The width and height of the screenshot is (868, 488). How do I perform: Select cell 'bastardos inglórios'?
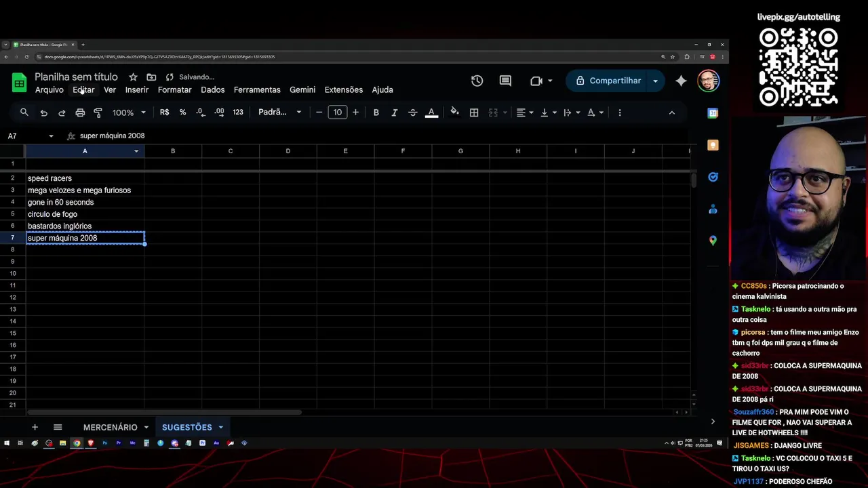85,226
